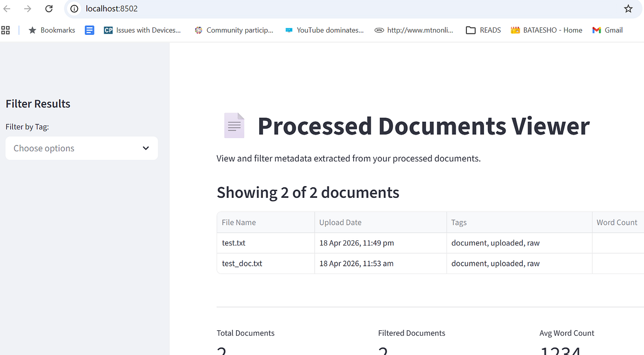Image resolution: width=644 pixels, height=355 pixels.
Task: Click the Processed Documents Viewer heading
Action: click(x=423, y=126)
